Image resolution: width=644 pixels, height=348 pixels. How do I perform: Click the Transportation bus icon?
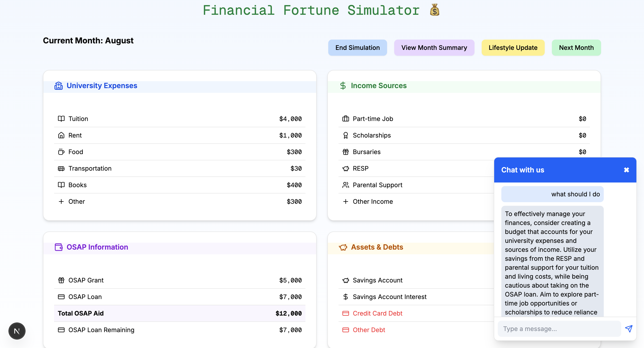(x=61, y=168)
